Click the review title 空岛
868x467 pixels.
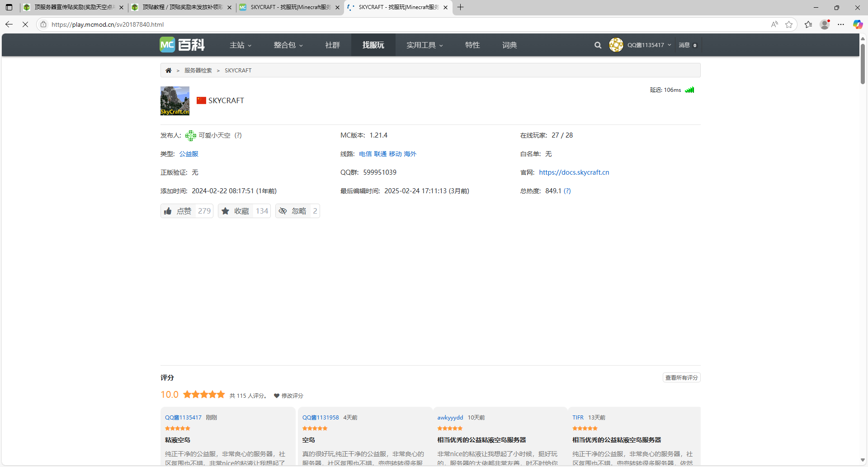pos(308,440)
